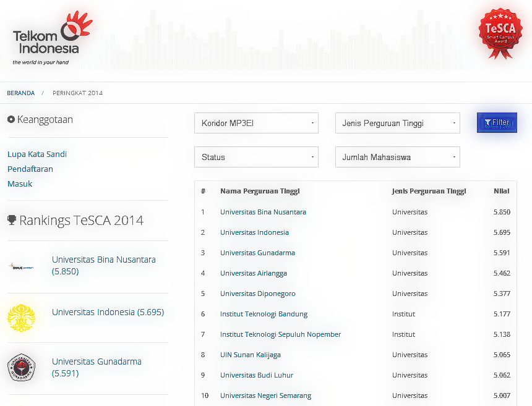The height and width of the screenshot is (406, 532).
Task: Open the Koridor MP3EI dropdown
Action: click(256, 123)
